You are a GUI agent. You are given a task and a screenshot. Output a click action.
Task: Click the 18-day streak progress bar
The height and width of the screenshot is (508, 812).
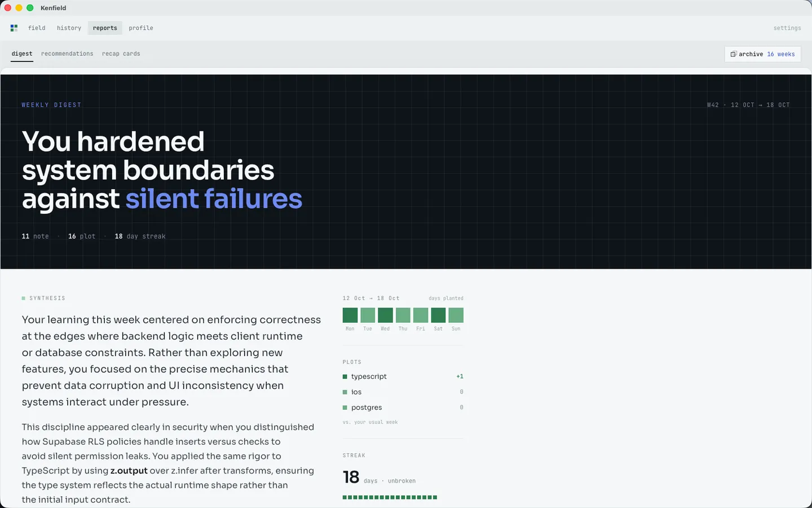pyautogui.click(x=390, y=497)
